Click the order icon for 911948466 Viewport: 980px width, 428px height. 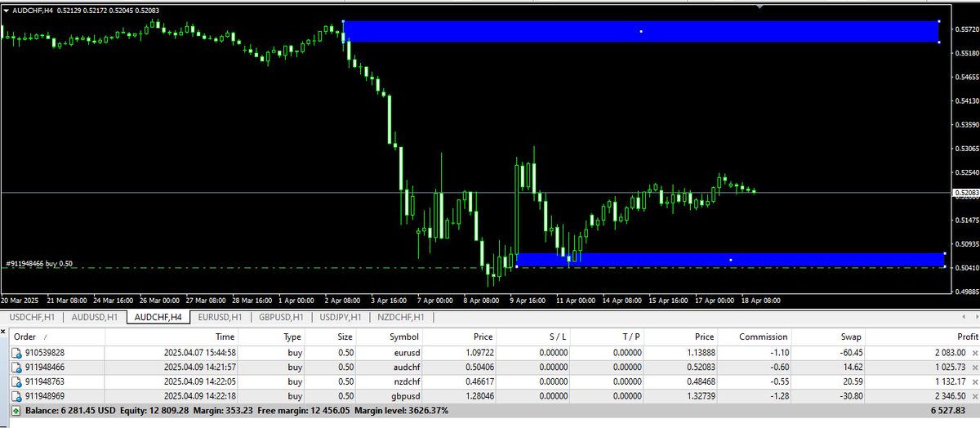(x=17, y=368)
